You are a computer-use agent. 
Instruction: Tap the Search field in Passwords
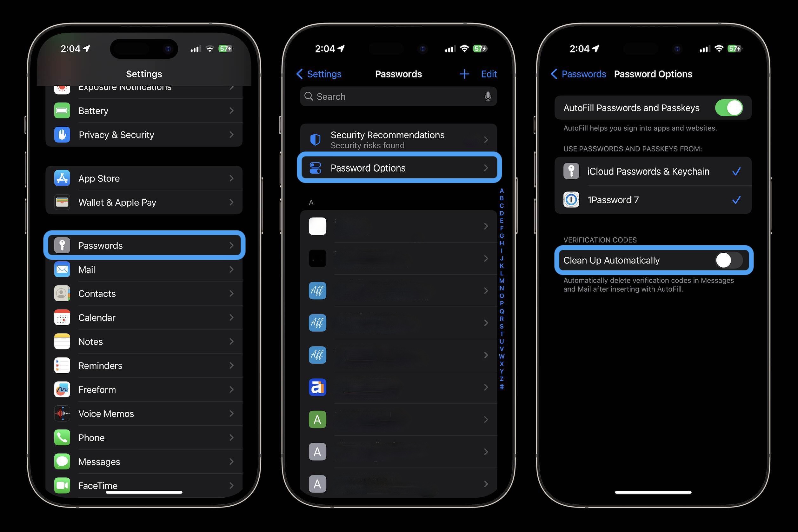398,96
